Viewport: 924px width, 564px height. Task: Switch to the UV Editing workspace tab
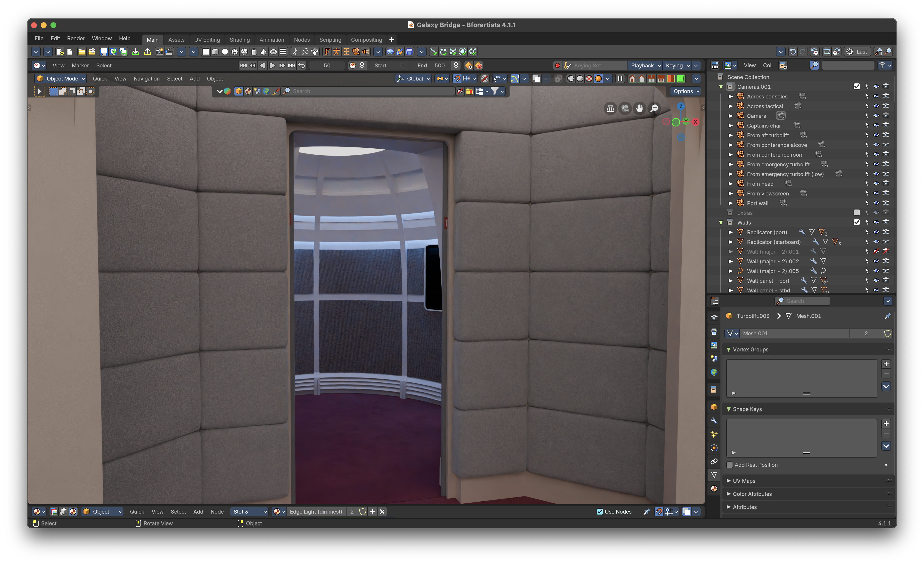pos(207,40)
